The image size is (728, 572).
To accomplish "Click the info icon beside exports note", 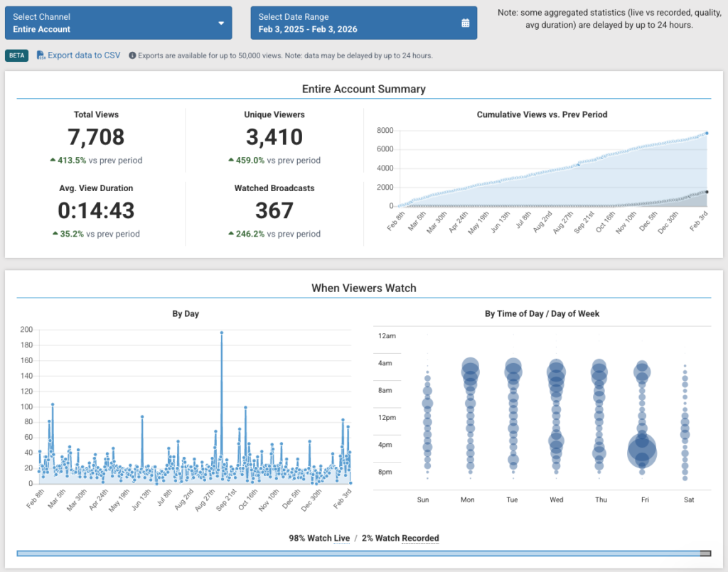I will [132, 55].
